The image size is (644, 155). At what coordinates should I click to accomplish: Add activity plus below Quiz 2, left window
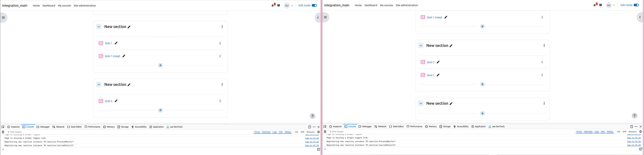tap(160, 110)
